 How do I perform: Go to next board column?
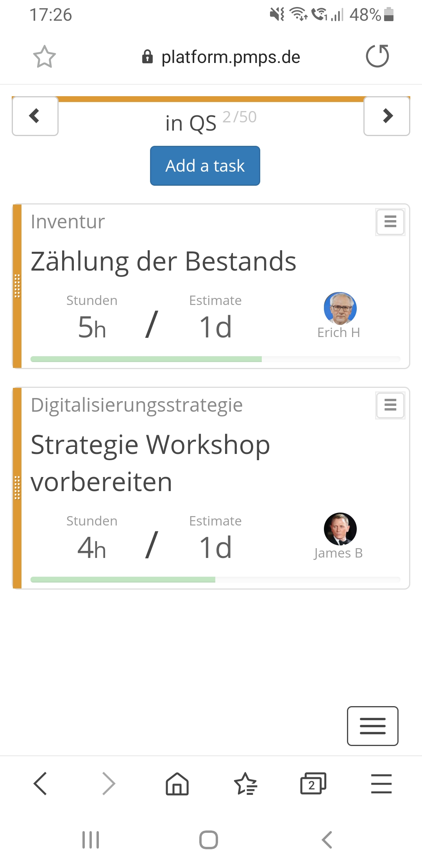tap(386, 116)
